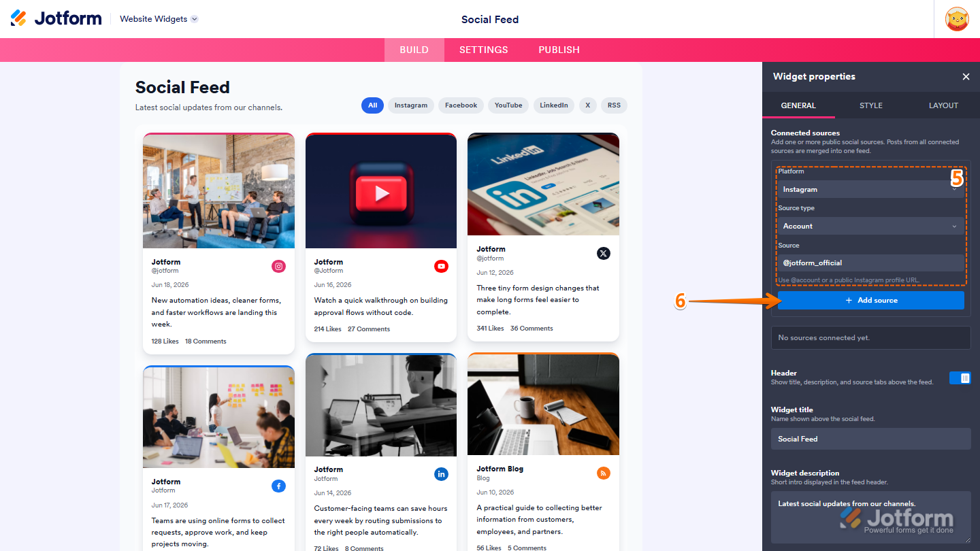The image size is (980, 551).
Task: Select the All feed filter
Action: click(x=373, y=105)
